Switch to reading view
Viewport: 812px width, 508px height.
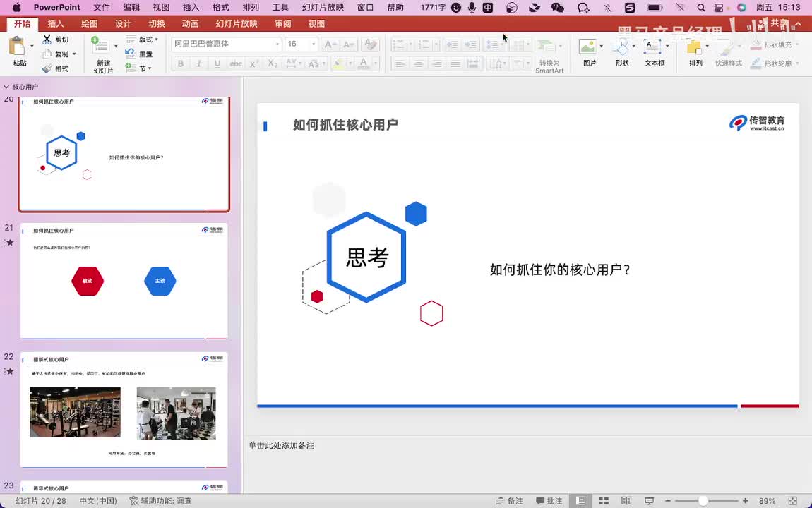(626, 501)
